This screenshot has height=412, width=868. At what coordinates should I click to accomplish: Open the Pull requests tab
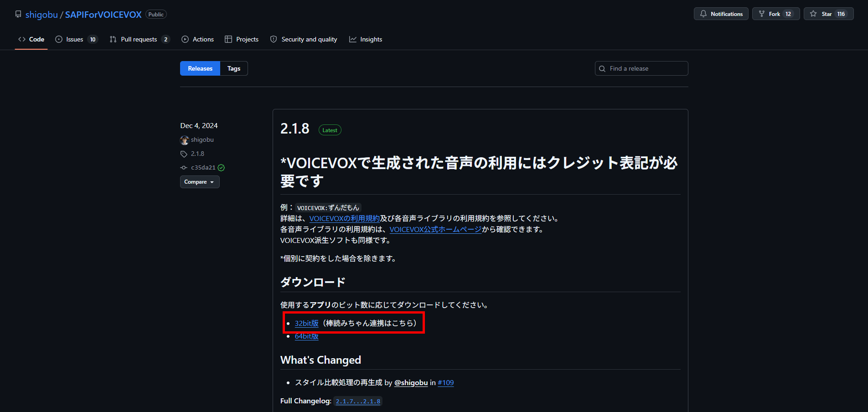tap(139, 39)
